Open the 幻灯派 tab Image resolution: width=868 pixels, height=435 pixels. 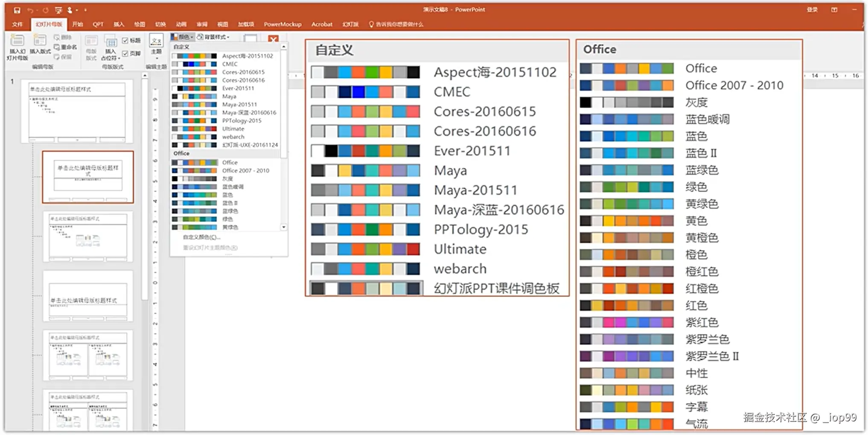tap(350, 24)
